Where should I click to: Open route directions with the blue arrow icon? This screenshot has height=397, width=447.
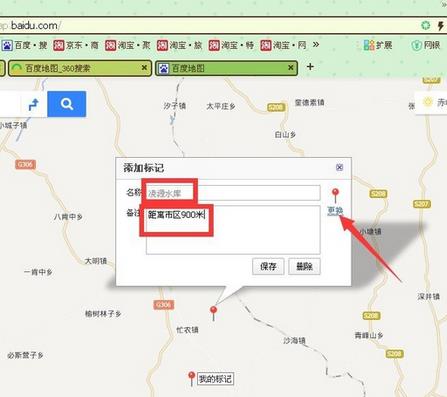coord(34,105)
